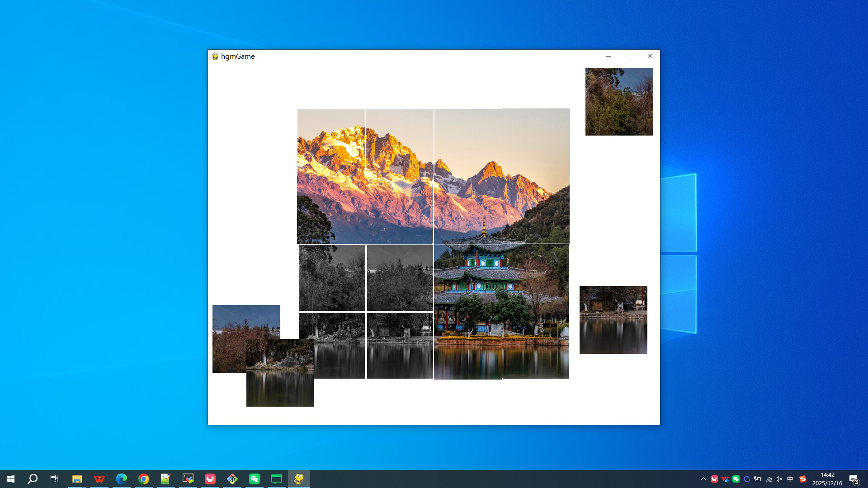Open Task View
The height and width of the screenshot is (488, 868).
coord(54,479)
